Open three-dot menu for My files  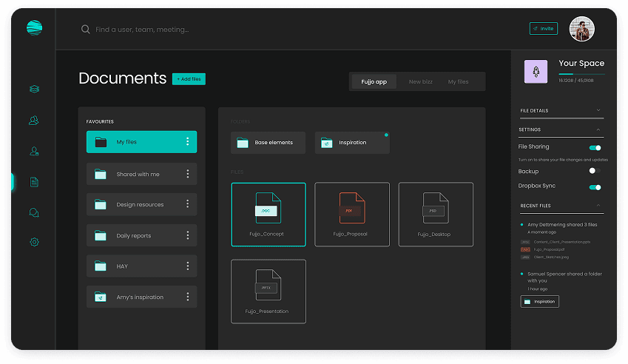188,142
